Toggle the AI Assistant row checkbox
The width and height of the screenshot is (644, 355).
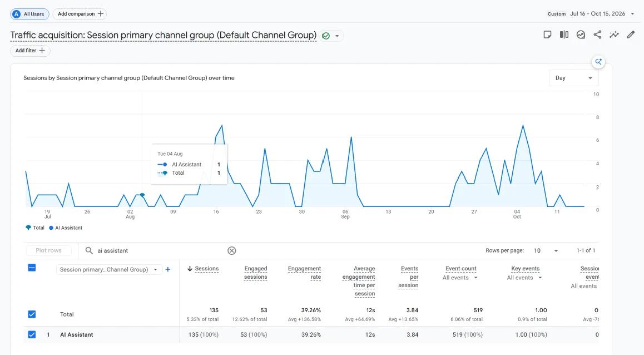click(x=32, y=334)
